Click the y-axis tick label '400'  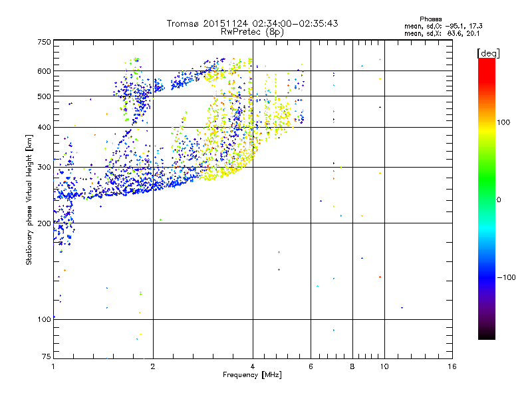(45, 128)
